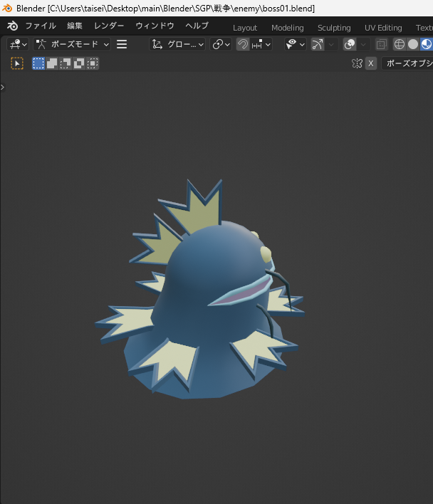Screen dimensions: 433x504
Task: Switch to the Sculpting workspace tab
Action: coord(334,28)
